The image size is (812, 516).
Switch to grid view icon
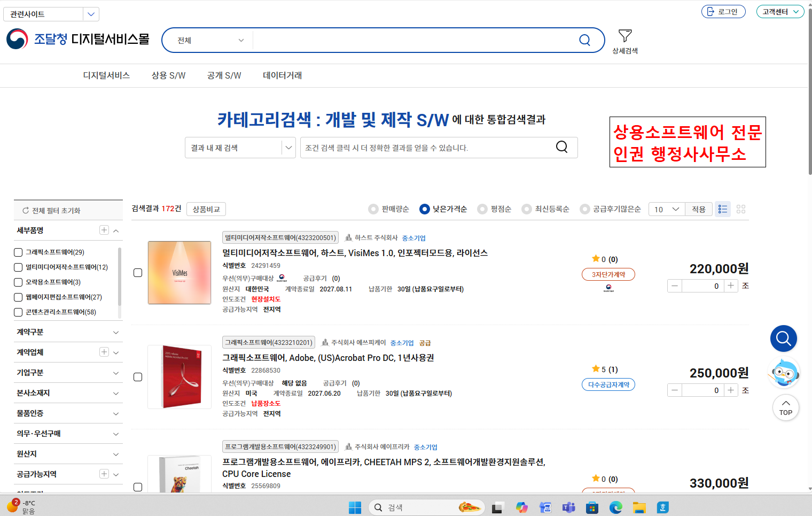point(741,209)
